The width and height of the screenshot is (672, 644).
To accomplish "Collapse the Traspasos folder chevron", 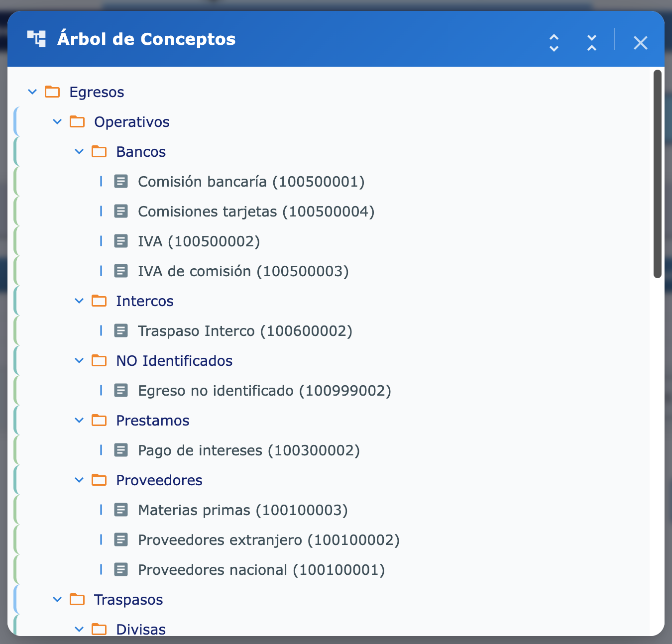I will 57,599.
